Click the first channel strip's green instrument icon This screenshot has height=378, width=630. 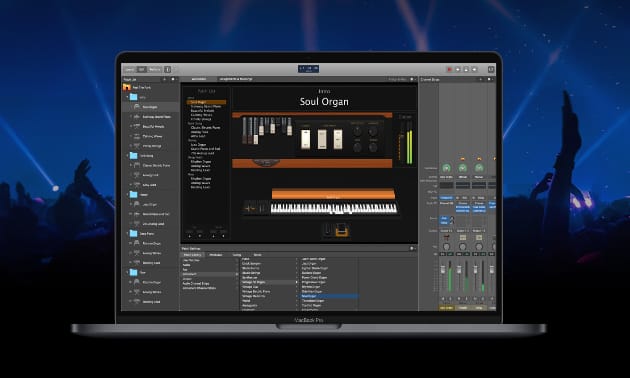(x=446, y=168)
